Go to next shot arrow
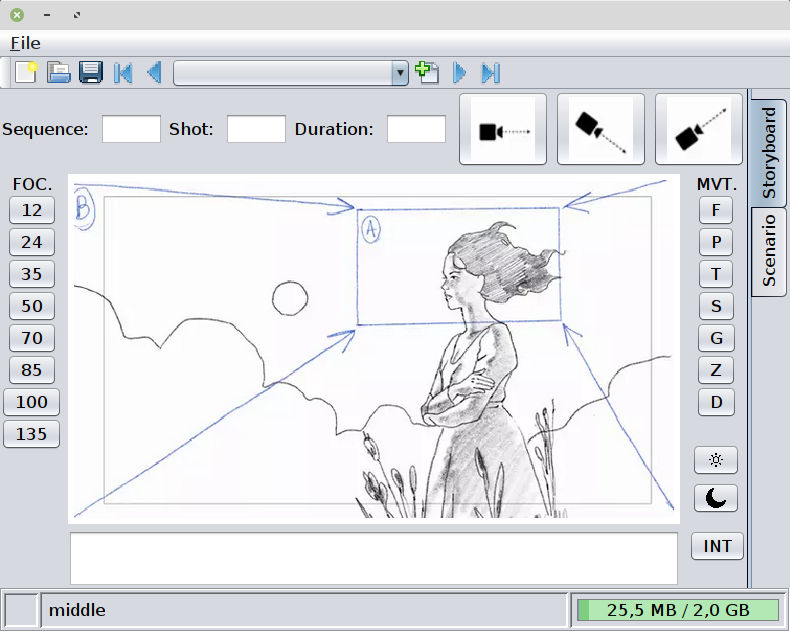Screen dimensions: 790x632 (459, 73)
